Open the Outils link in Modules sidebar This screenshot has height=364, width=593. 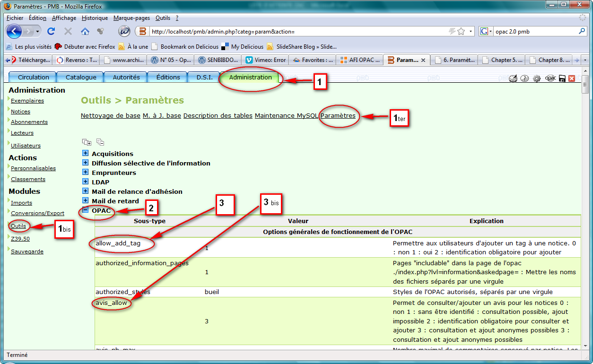tap(18, 226)
